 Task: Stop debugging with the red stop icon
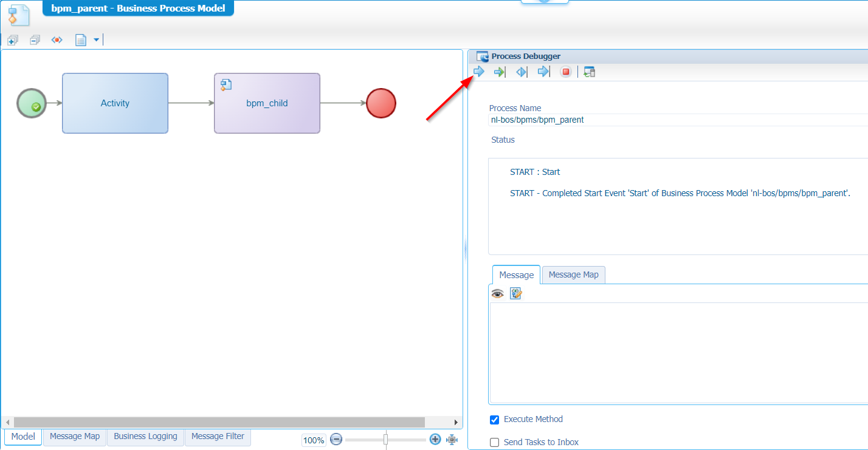pos(566,72)
